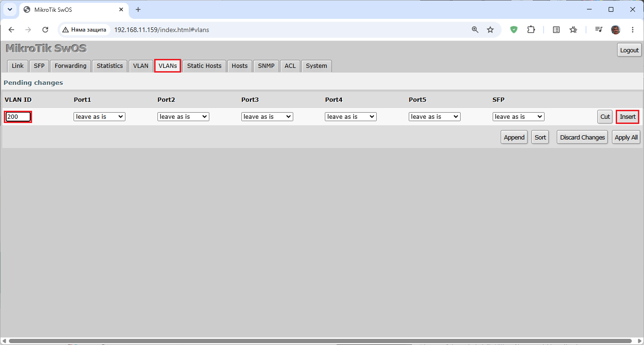Open the Port1 membership dropdown
The width and height of the screenshot is (644, 345).
[99, 116]
